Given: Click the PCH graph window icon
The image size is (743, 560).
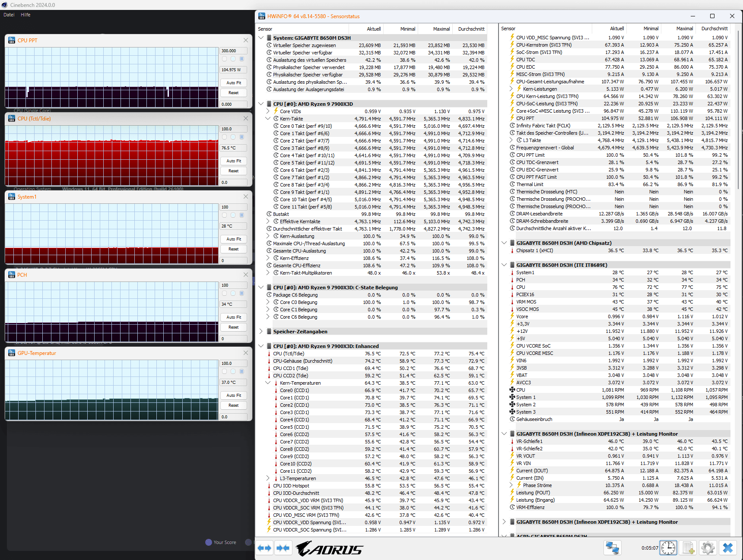Looking at the screenshot, I should click(12, 275).
